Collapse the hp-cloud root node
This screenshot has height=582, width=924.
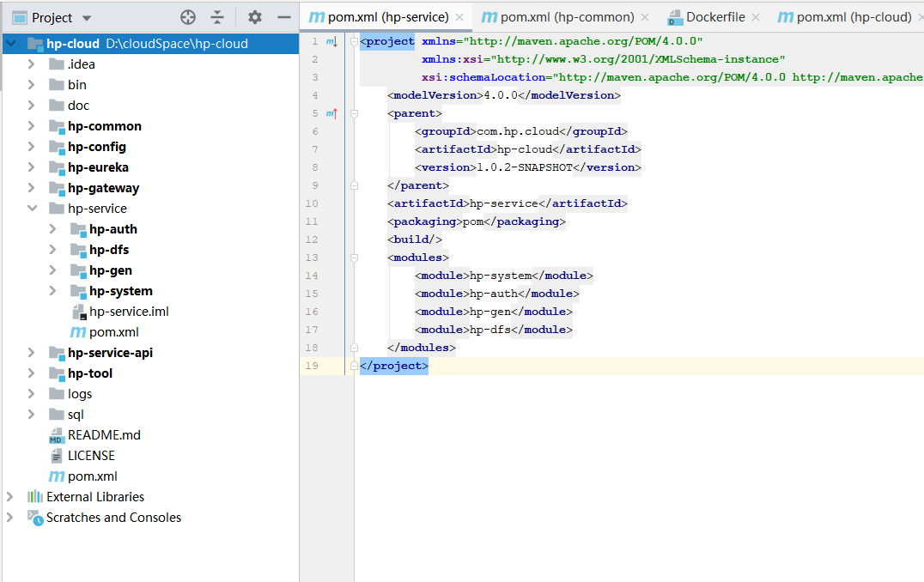[x=10, y=44]
